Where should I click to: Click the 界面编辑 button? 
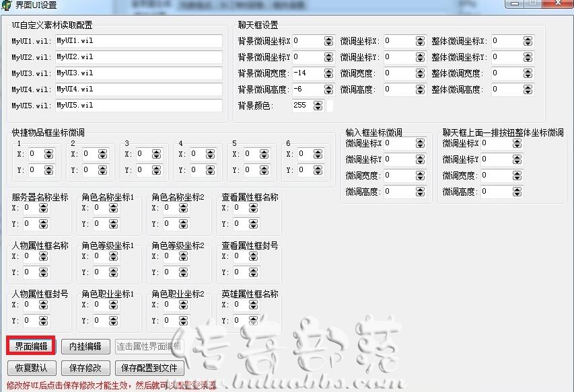(x=31, y=346)
